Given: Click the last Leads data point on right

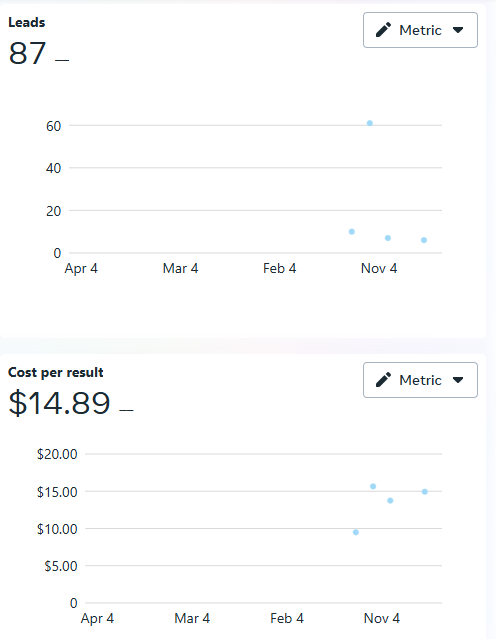Looking at the screenshot, I should click(424, 240).
